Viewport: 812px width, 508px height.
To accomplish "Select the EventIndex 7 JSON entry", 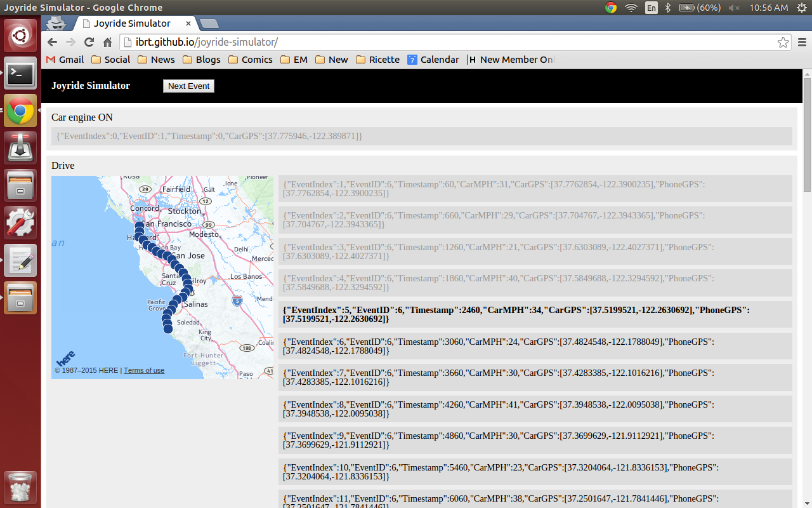I will point(535,377).
